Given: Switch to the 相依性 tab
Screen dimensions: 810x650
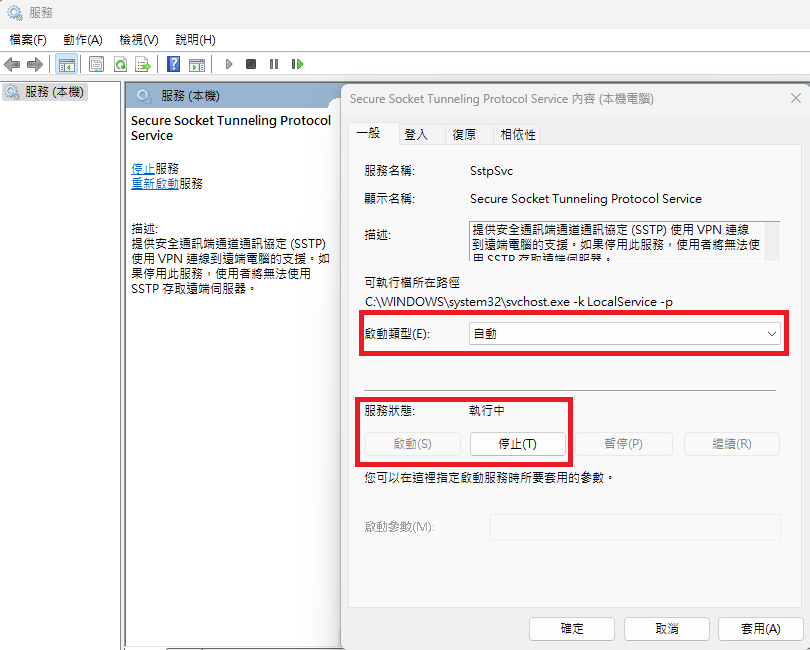Looking at the screenshot, I should point(517,134).
